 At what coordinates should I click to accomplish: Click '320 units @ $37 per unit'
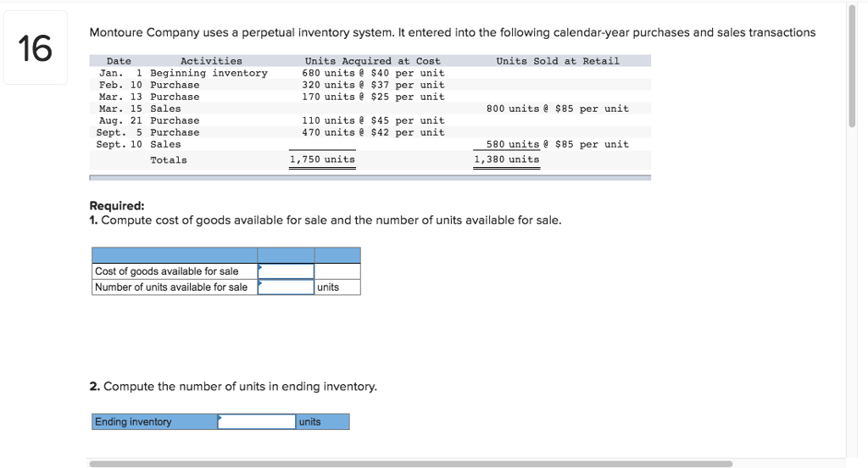(x=373, y=85)
